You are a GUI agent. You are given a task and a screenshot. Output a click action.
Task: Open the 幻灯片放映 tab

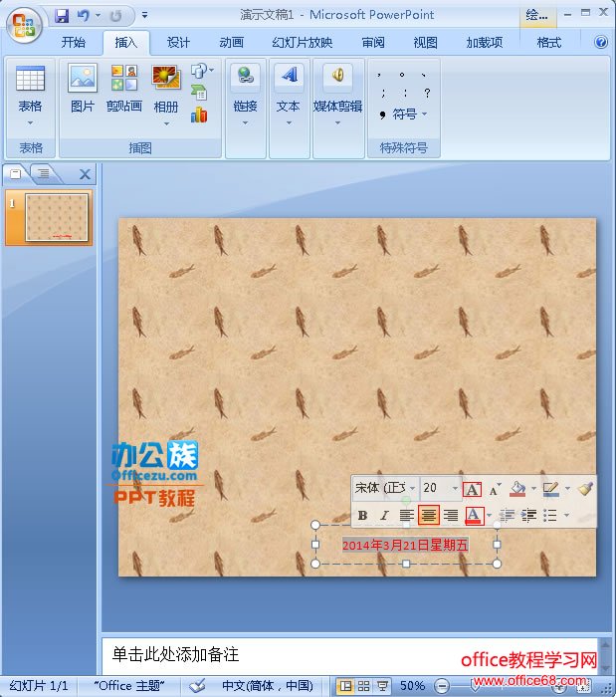(x=302, y=42)
